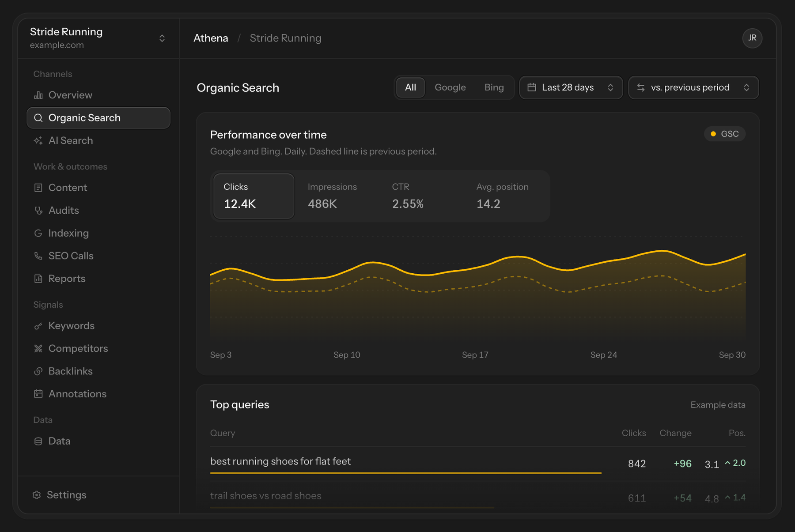This screenshot has width=795, height=532.
Task: Click the Athena breadcrumb link
Action: click(211, 38)
